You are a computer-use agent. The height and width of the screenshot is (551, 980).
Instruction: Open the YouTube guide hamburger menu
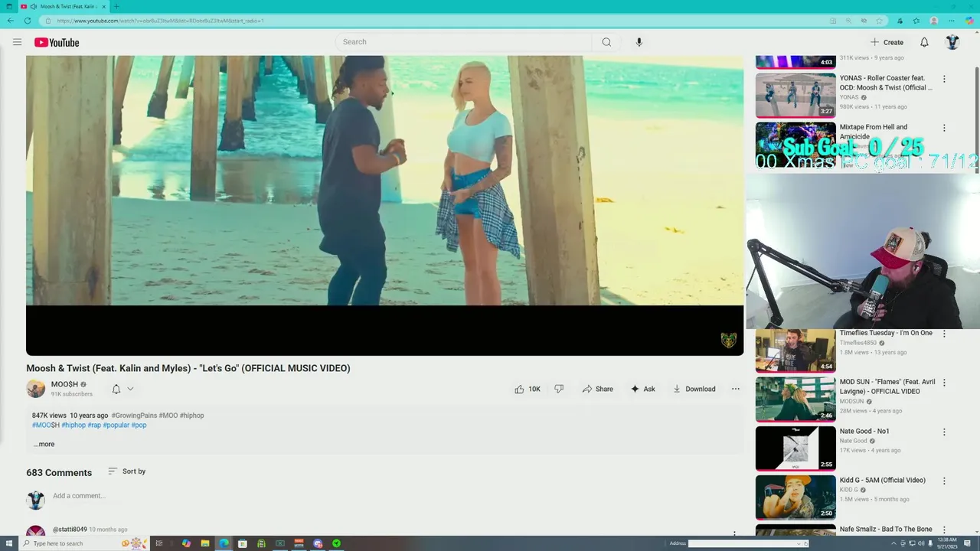[17, 42]
